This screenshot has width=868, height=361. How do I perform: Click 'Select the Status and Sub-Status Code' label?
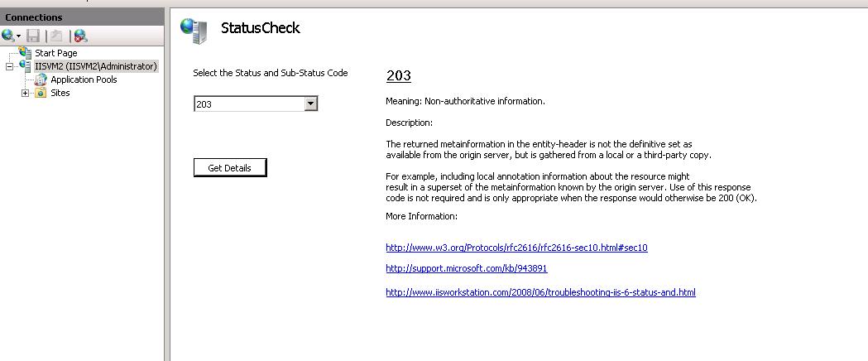(x=270, y=73)
